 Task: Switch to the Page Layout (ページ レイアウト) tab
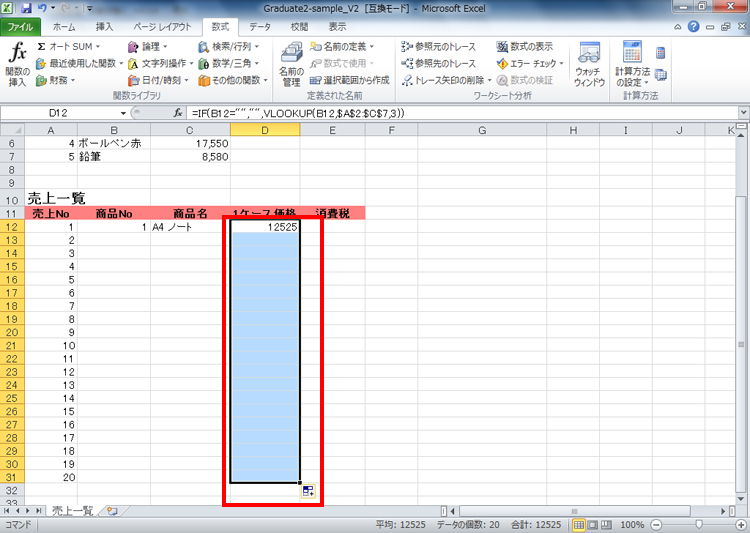coord(162,27)
